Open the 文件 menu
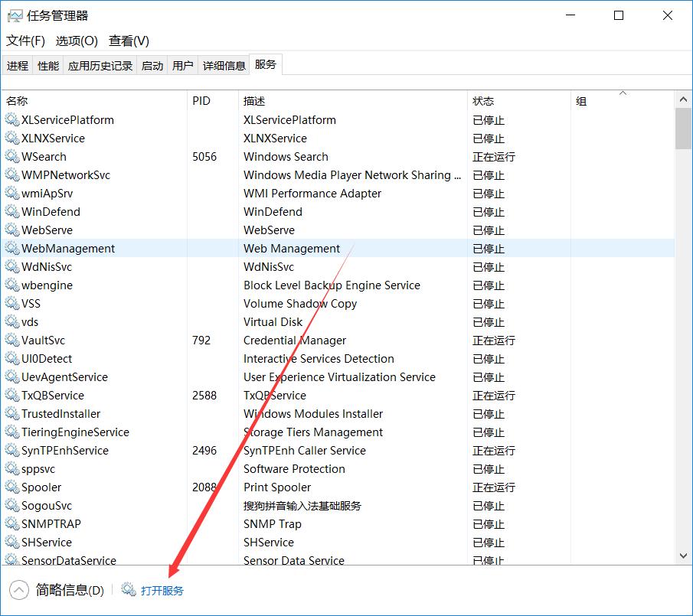 tap(25, 41)
